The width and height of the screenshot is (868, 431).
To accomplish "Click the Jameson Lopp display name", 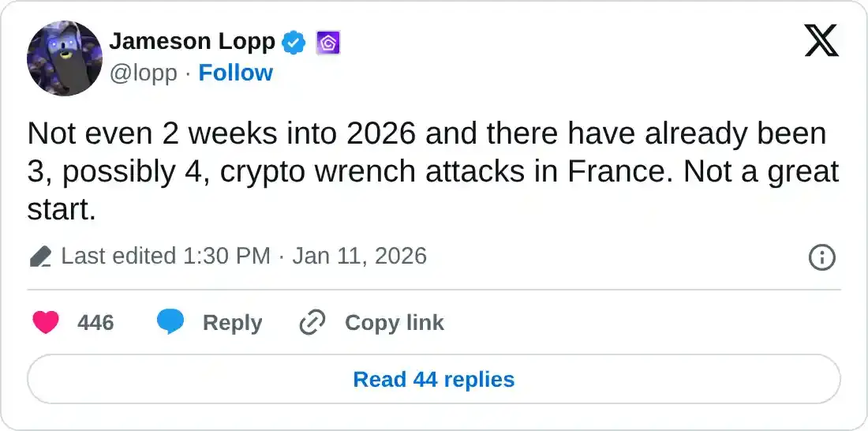I will click(192, 41).
